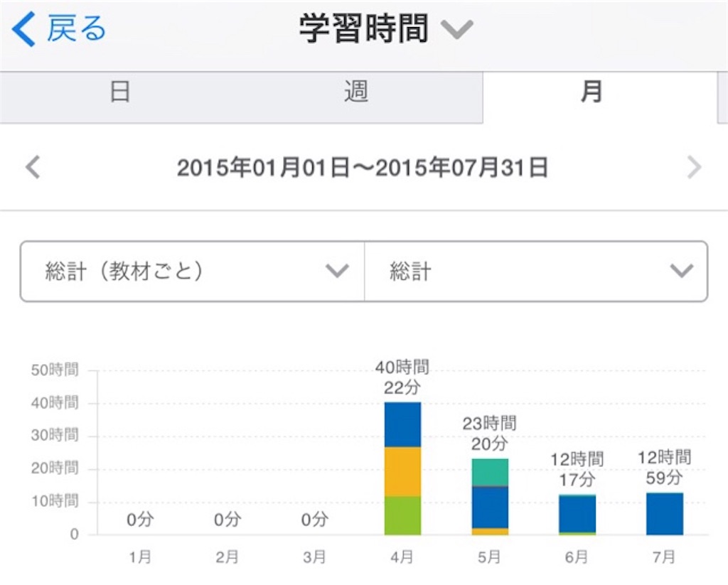Click the 0分 label above 3月
728x585 pixels.
(315, 519)
